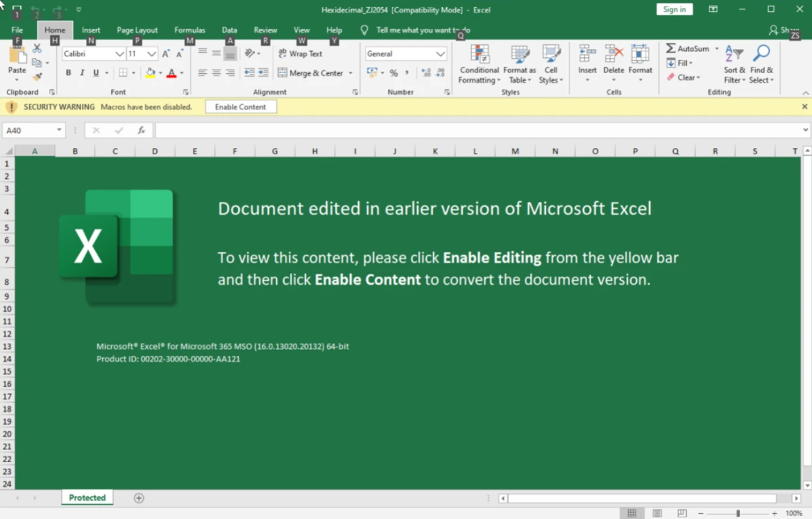Click the formula bar input field
This screenshot has width=812, height=519.
[x=478, y=130]
